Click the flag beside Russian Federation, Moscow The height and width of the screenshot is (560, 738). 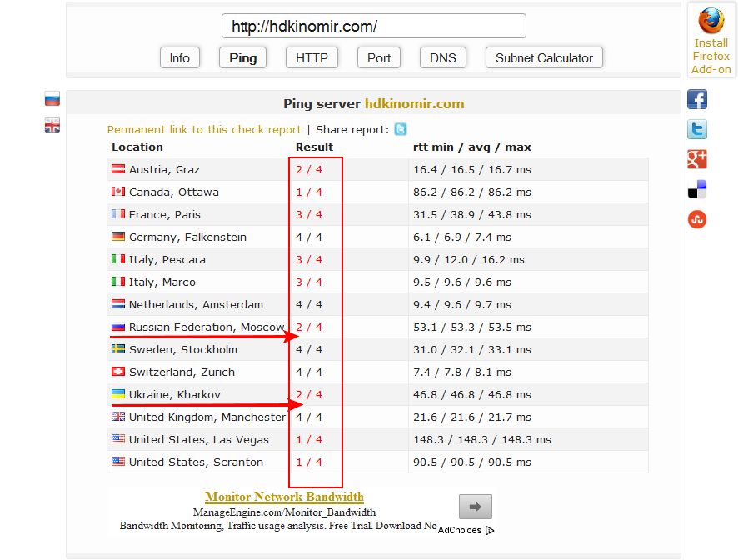pyautogui.click(x=118, y=327)
